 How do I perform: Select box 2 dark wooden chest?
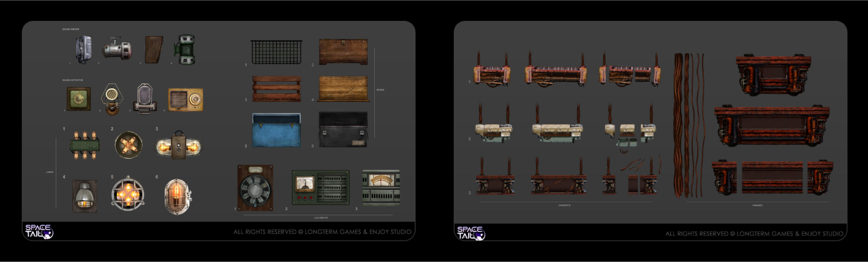click(344, 53)
